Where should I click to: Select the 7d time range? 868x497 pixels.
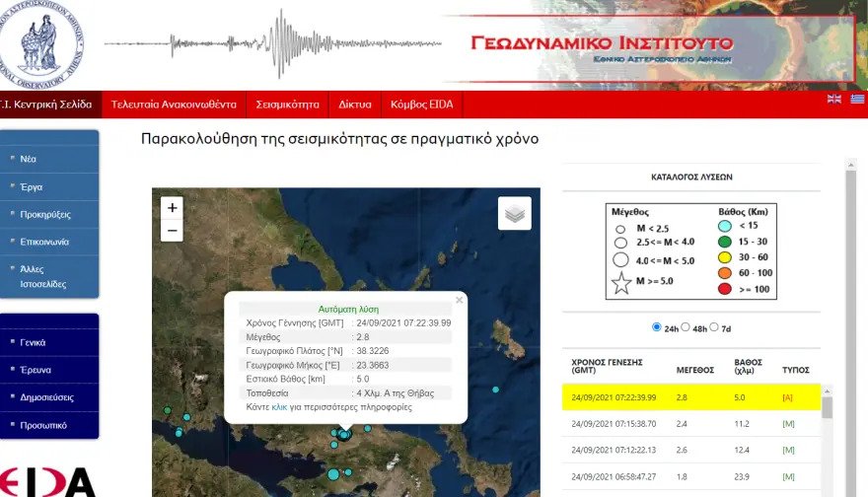coord(714,327)
